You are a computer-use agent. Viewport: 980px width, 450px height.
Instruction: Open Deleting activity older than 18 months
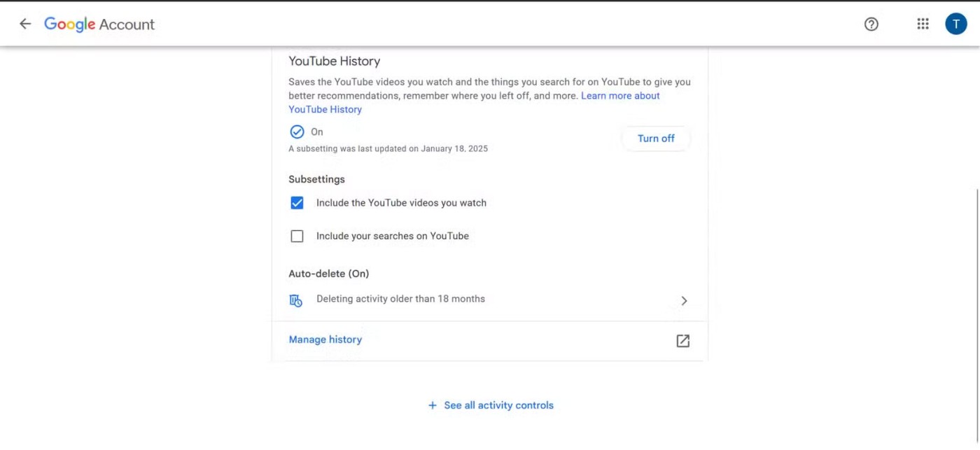point(400,299)
